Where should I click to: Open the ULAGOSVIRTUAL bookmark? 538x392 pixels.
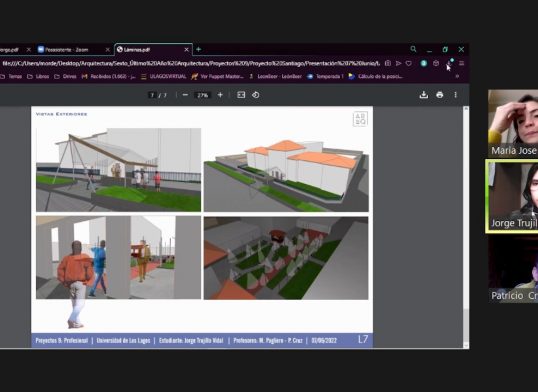[x=164, y=77]
